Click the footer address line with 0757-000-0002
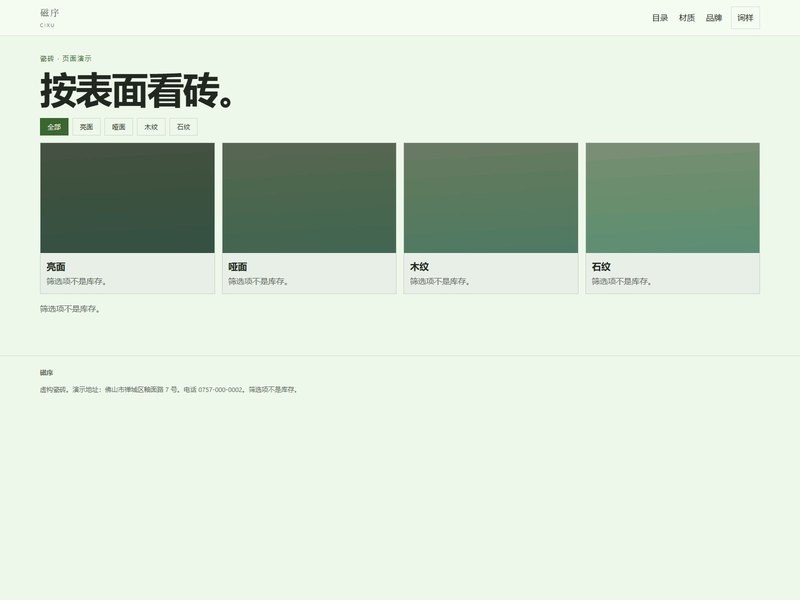Viewport: 800px width, 600px height. 169,389
